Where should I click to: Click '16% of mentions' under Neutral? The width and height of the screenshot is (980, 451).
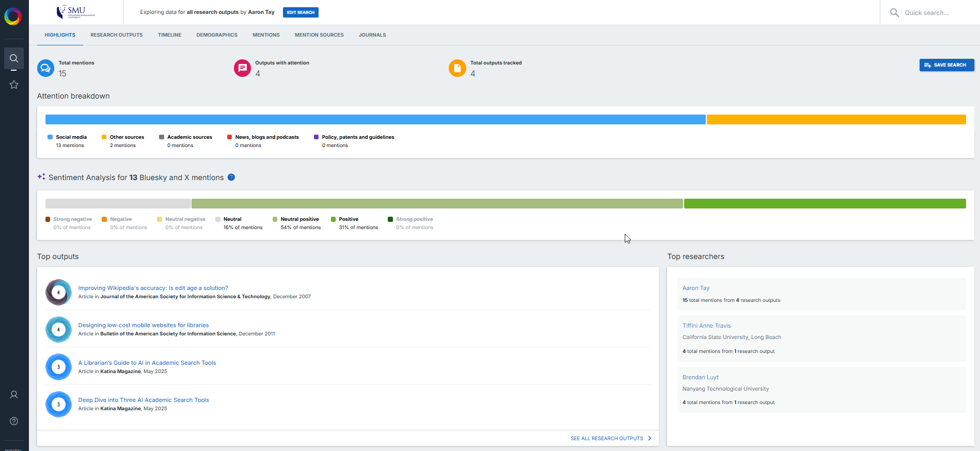(243, 228)
